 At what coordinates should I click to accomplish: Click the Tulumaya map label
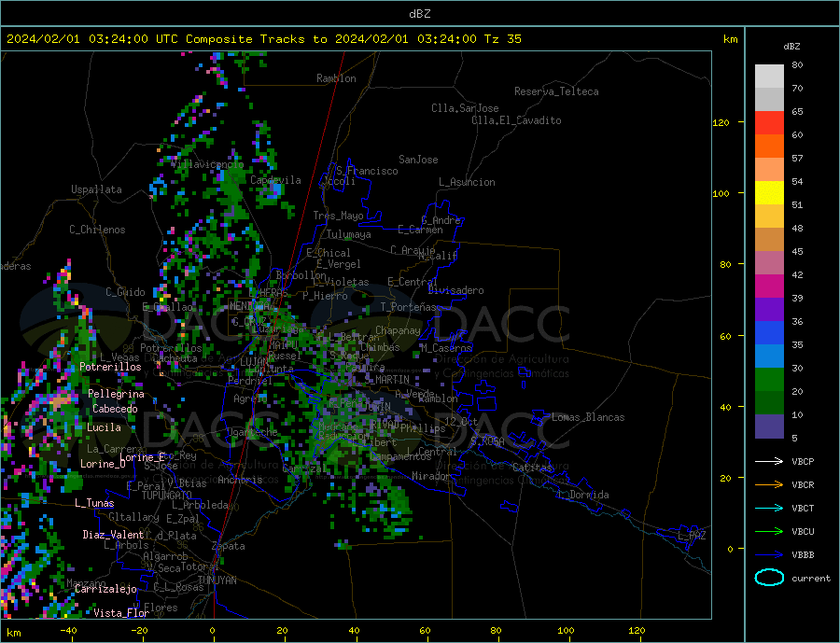tap(348, 234)
